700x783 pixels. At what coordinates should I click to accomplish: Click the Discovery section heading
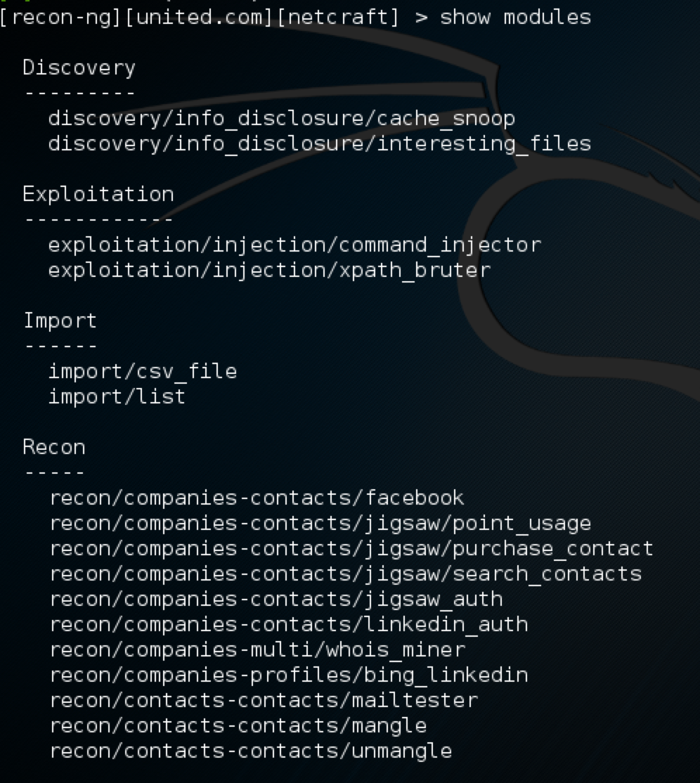[x=79, y=67]
